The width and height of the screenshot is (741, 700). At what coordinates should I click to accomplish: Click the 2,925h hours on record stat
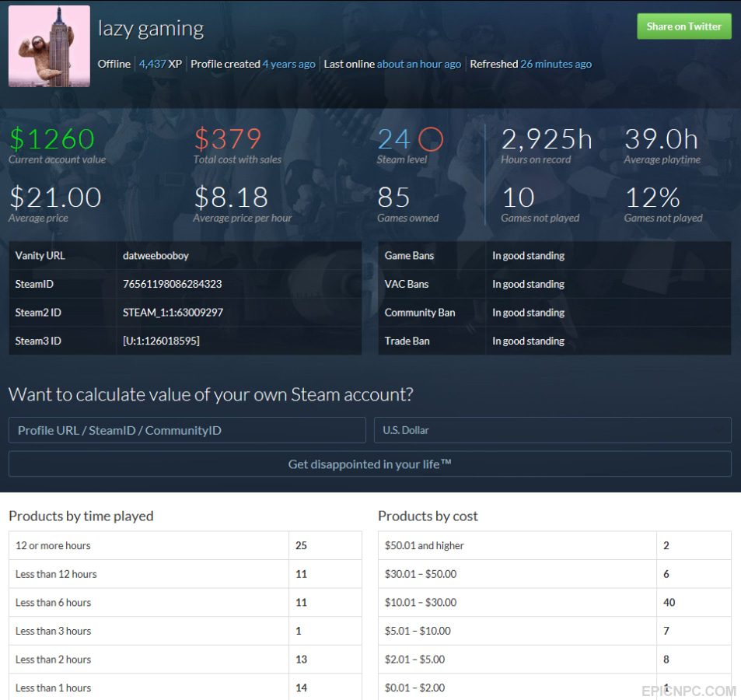pos(547,139)
